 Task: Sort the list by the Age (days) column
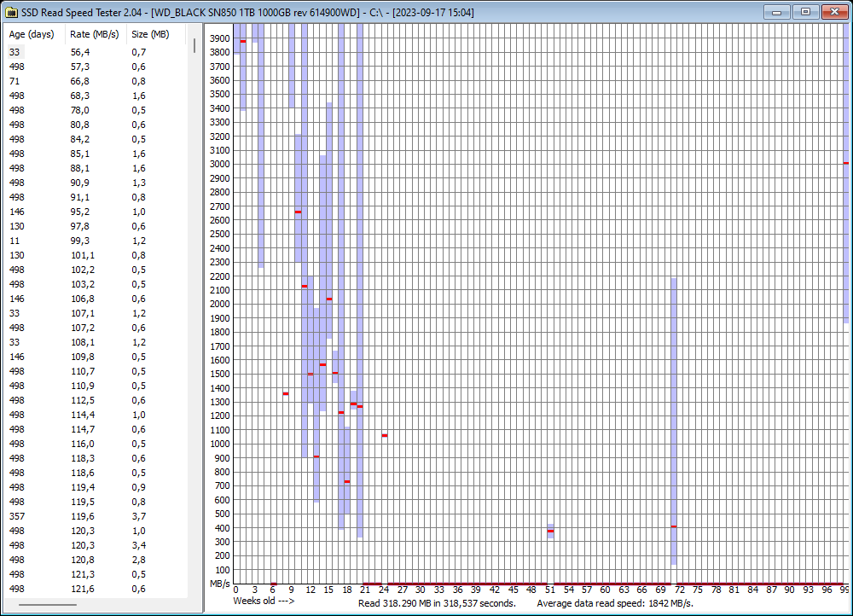click(32, 34)
